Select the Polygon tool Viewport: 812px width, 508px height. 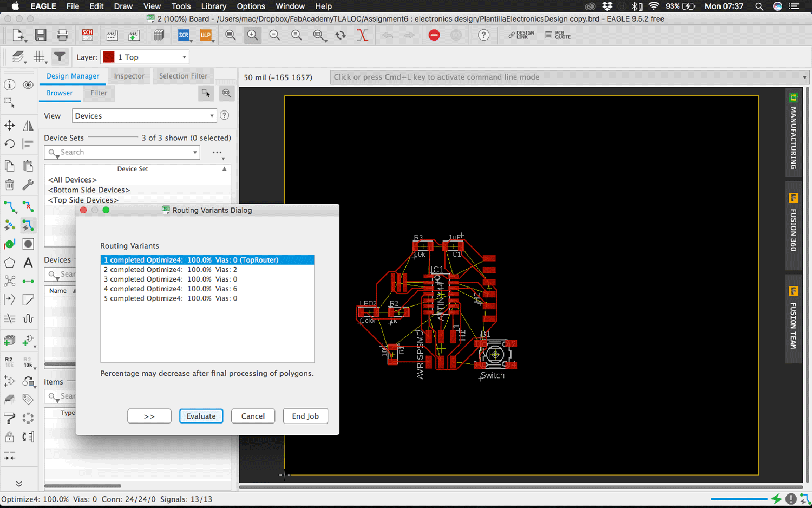click(x=10, y=263)
